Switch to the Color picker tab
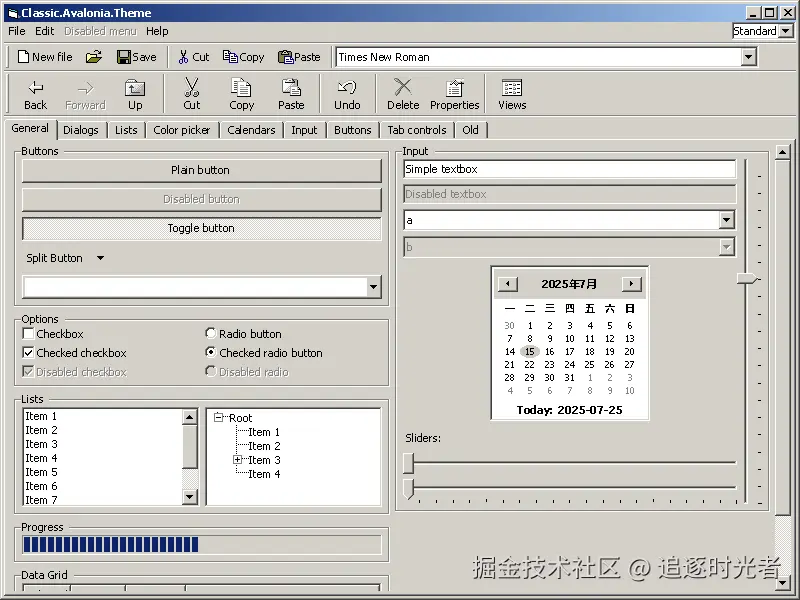This screenshot has height=600, width=800. [x=182, y=130]
